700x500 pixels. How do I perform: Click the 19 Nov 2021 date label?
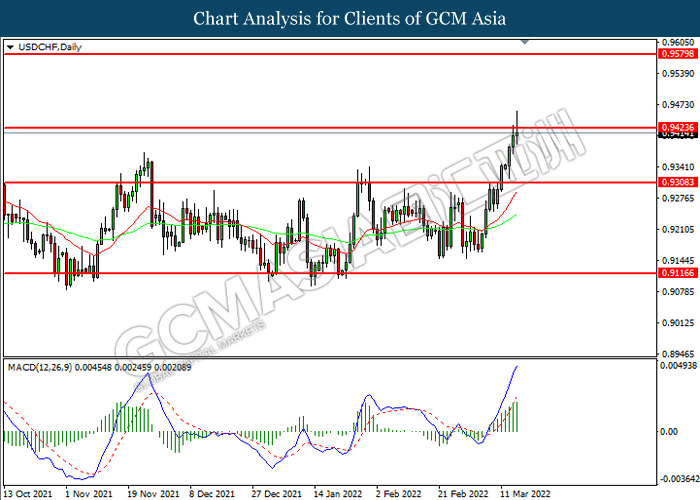153,494
